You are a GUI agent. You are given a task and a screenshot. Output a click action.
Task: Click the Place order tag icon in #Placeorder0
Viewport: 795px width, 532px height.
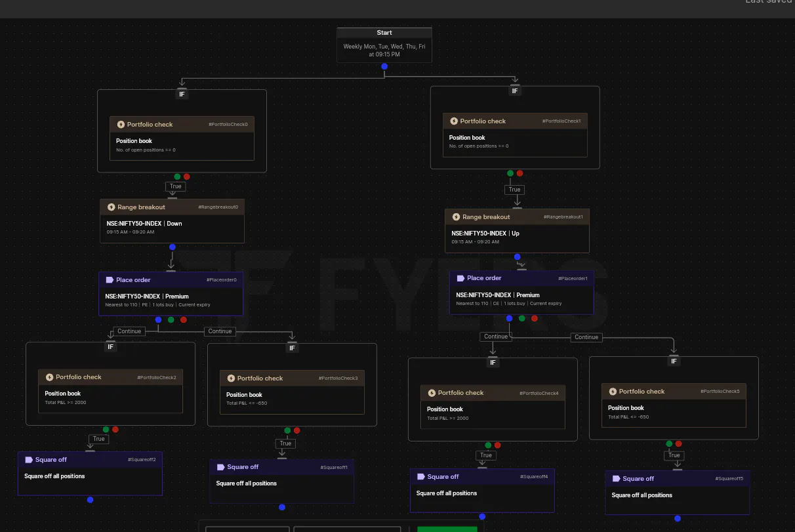tap(110, 279)
